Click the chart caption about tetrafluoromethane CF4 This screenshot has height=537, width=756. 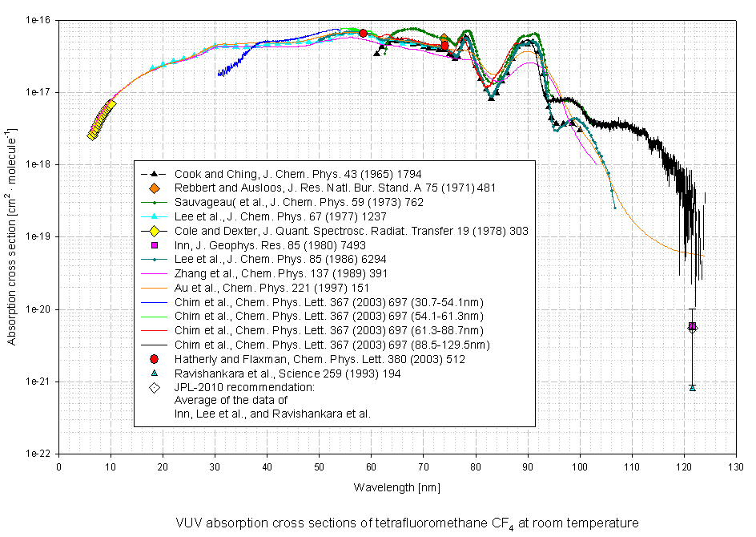407,523
